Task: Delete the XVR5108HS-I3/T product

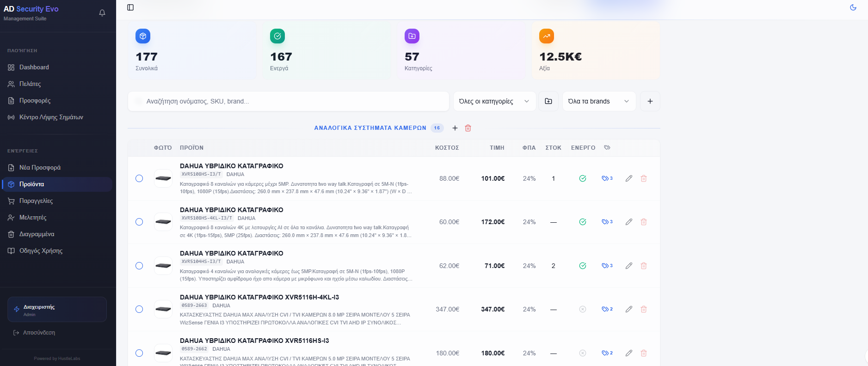Action: (x=644, y=178)
